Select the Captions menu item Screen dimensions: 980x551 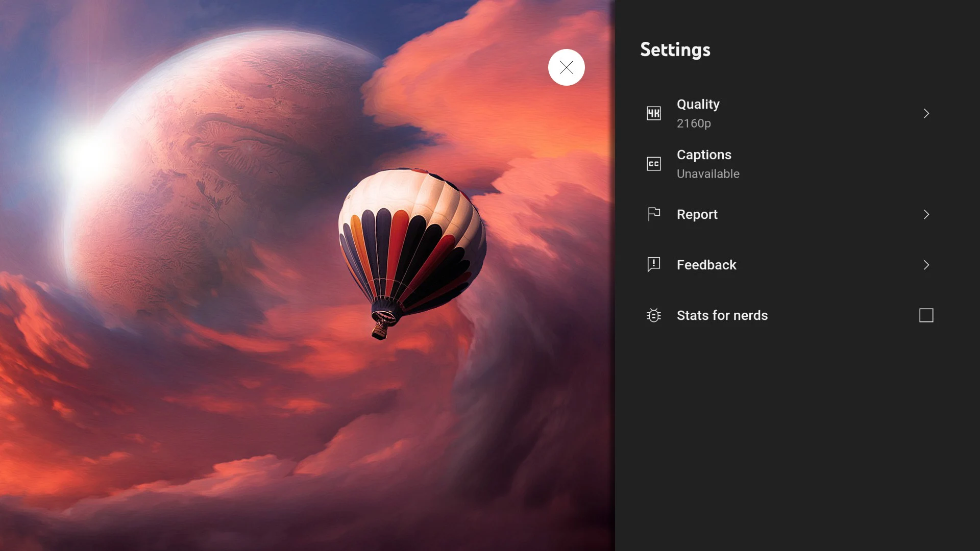point(704,155)
